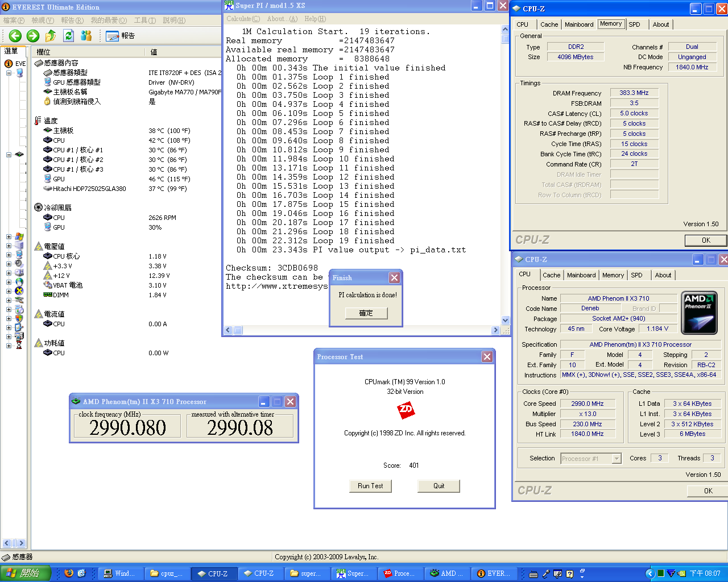The image size is (728, 582).
Task: Select the Windows flag operating system tree icon
Action: (x=19, y=236)
